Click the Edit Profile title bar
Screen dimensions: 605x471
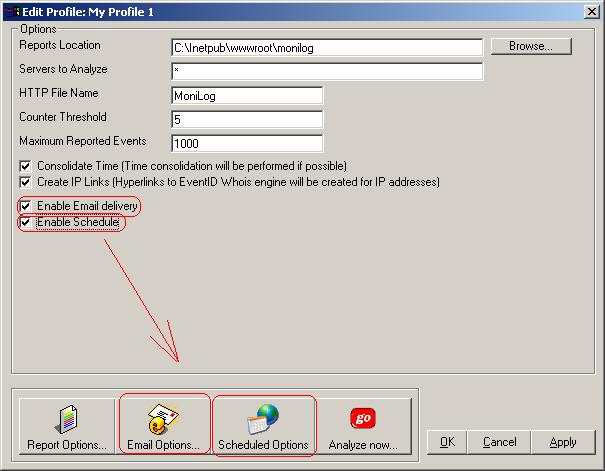(x=300, y=10)
